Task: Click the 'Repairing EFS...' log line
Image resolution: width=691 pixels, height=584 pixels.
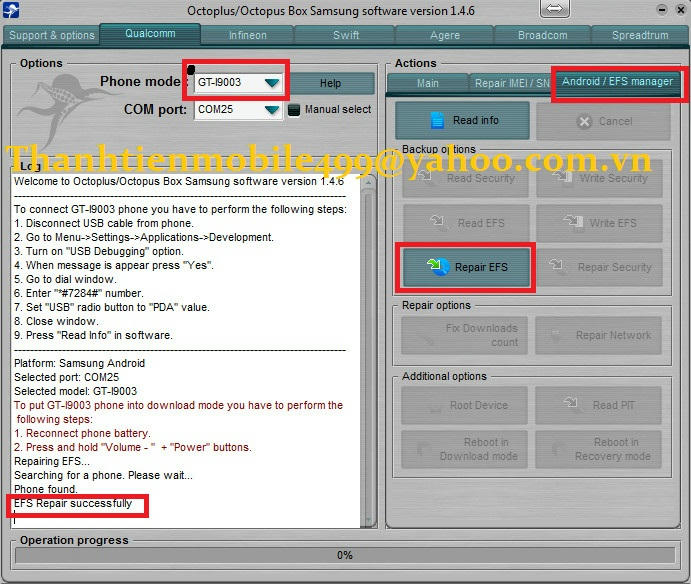Action: [52, 461]
